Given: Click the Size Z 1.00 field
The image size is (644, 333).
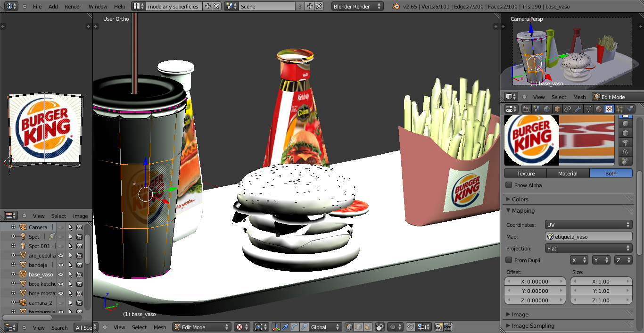Looking at the screenshot, I should click(601, 300).
